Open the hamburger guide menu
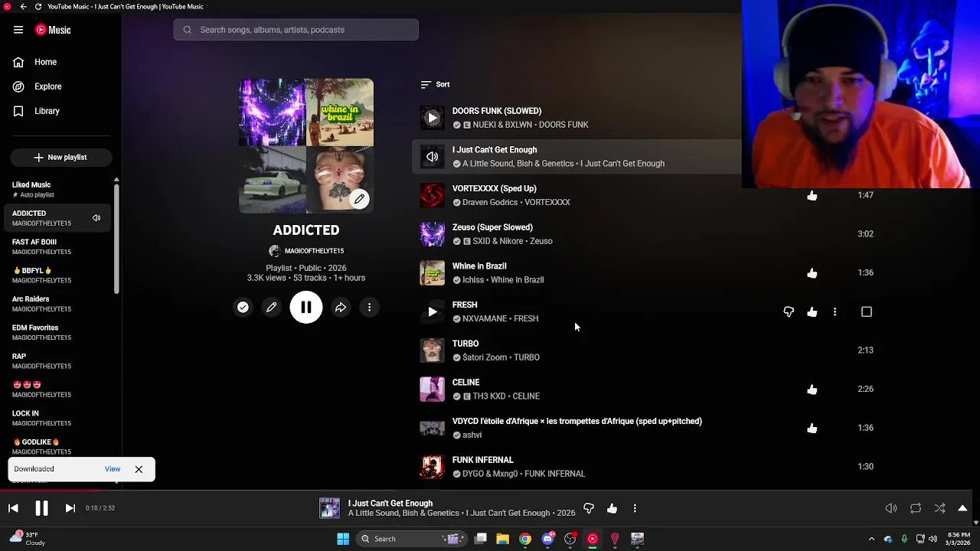This screenshot has width=980, height=551. pos(18,30)
